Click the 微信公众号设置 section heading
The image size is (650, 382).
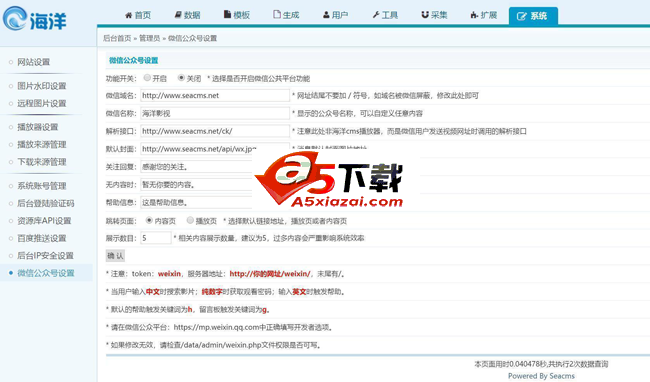(x=133, y=60)
